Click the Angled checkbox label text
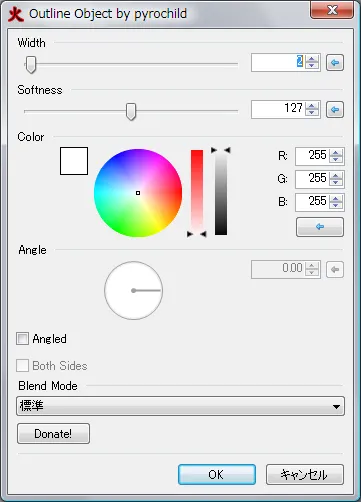The height and width of the screenshot is (502, 361). tap(50, 339)
